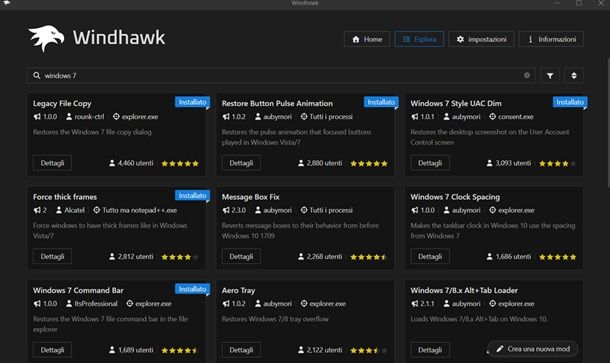Open the Home tab
The width and height of the screenshot is (610, 363).
(367, 39)
